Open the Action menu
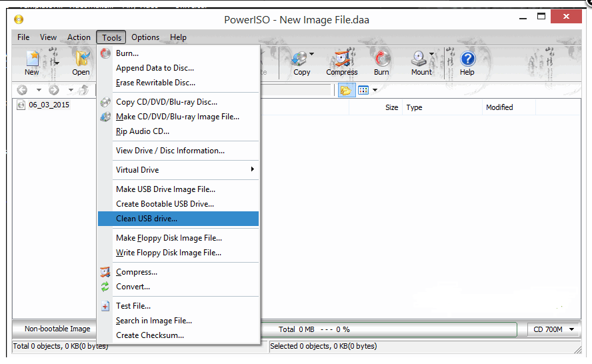592x364 pixels. click(x=79, y=37)
